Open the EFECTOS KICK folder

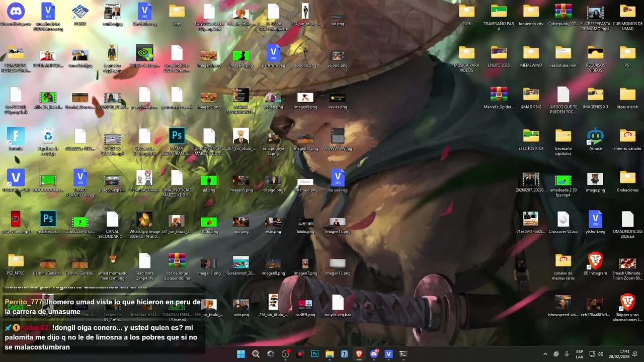pyautogui.click(x=531, y=140)
